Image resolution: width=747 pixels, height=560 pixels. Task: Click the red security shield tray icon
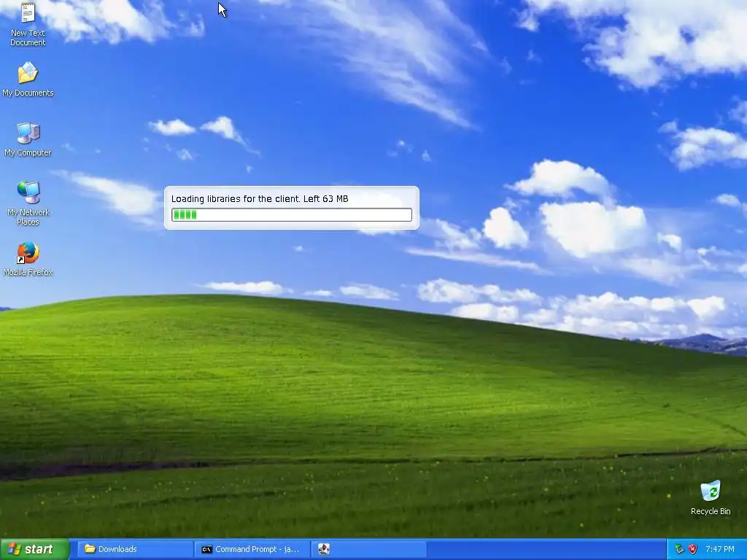[693, 549]
